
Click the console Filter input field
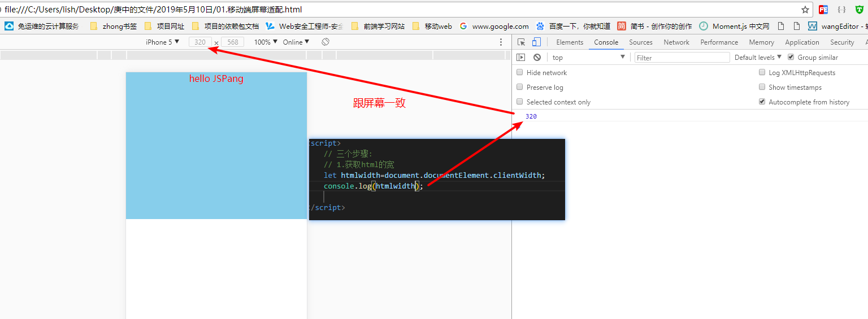tap(682, 58)
